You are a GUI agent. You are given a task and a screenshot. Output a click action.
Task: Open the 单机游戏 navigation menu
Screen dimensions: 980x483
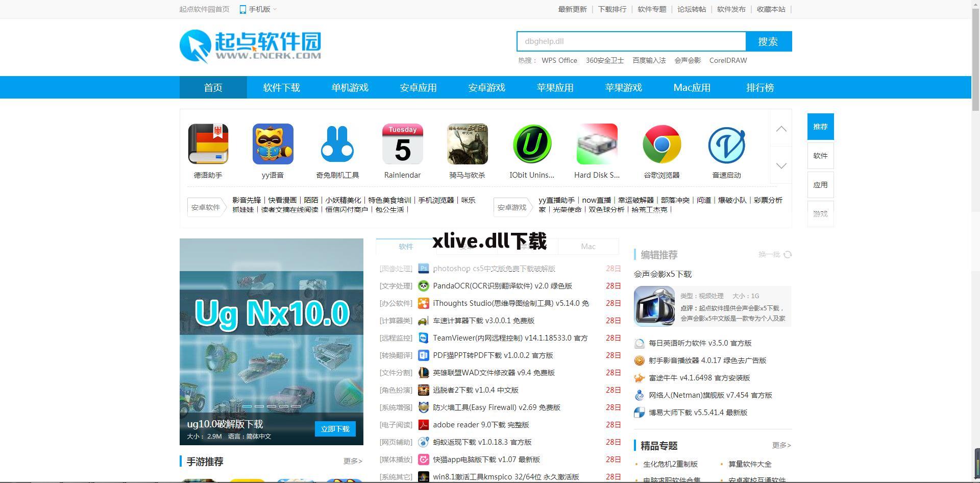click(350, 87)
